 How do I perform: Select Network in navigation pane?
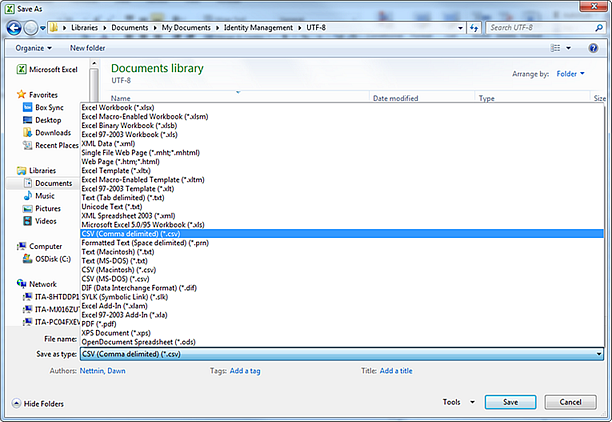click(37, 284)
